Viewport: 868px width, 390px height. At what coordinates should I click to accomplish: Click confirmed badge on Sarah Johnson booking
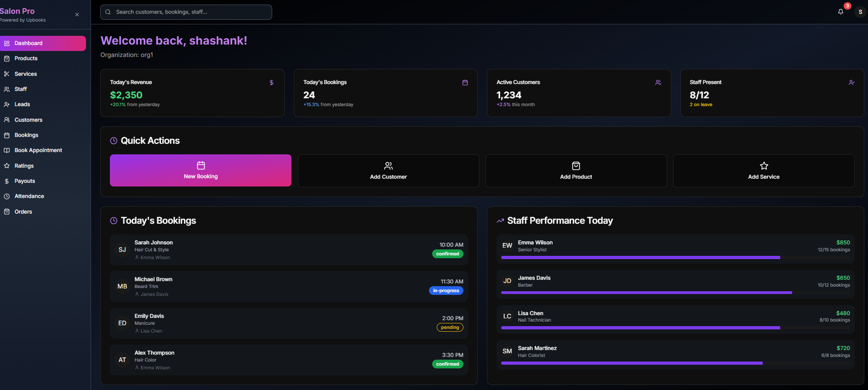click(x=448, y=254)
